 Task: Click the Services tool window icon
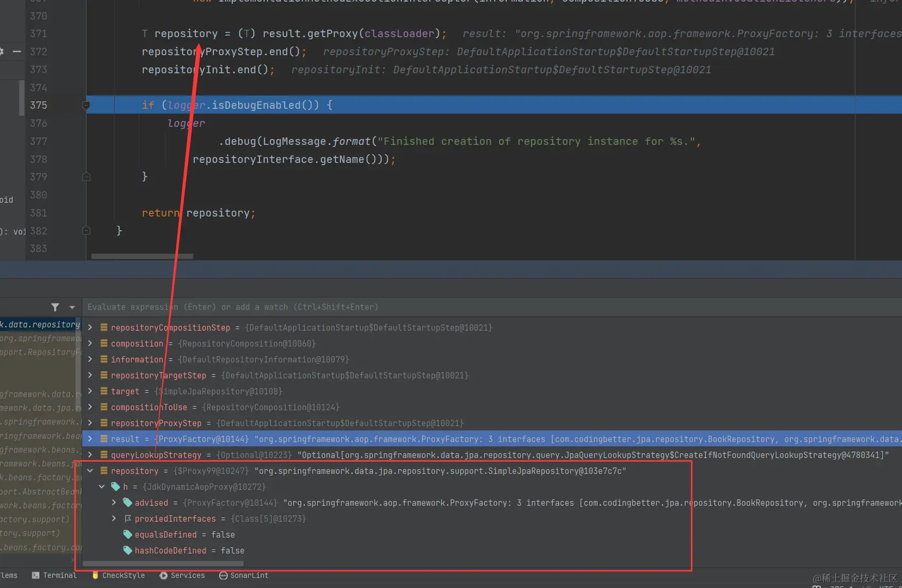[163, 575]
